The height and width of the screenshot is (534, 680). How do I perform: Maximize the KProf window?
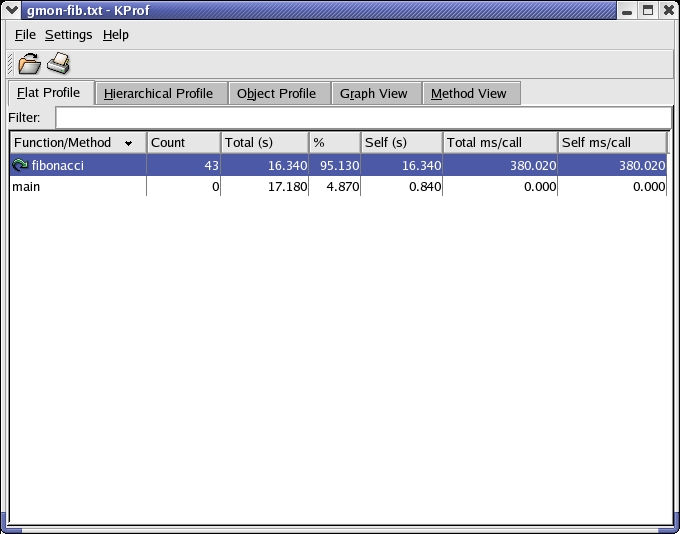(647, 10)
